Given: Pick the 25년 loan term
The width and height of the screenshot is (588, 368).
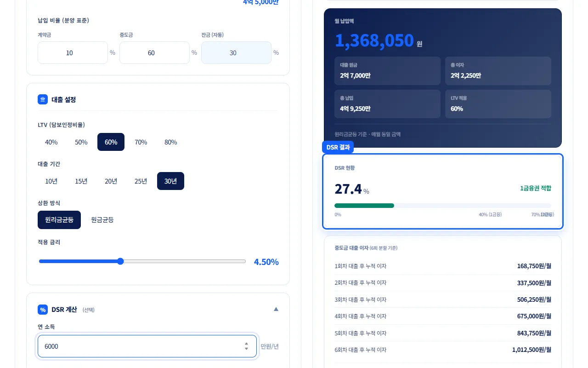Looking at the screenshot, I should 141,181.
